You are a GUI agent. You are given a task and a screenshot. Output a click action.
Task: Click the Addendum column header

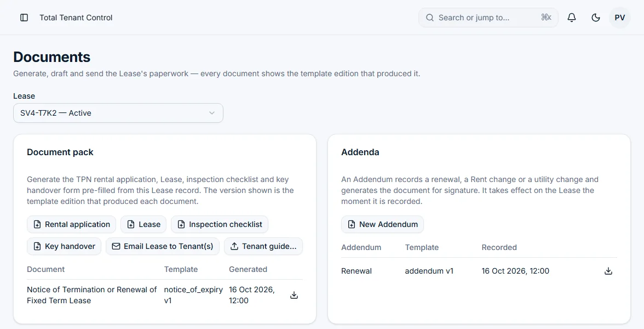click(361, 248)
